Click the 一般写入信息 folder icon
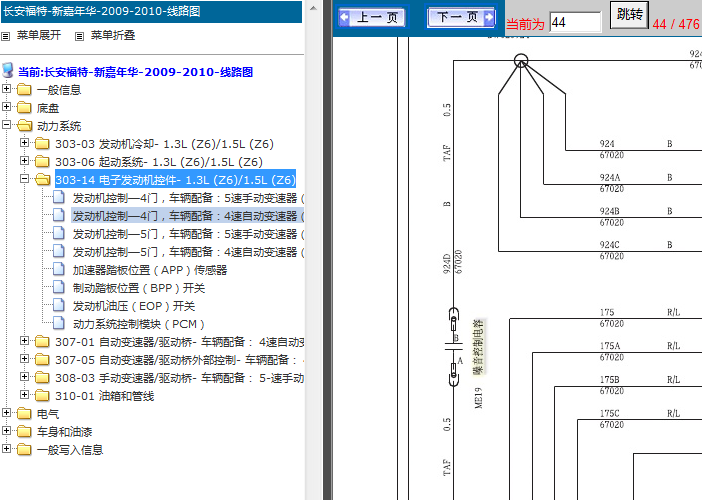 point(24,449)
